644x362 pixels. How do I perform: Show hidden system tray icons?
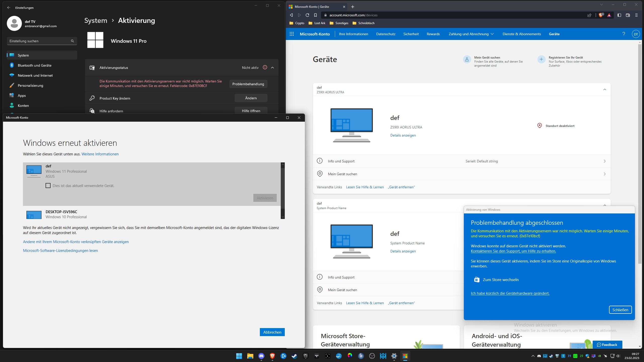(533, 356)
